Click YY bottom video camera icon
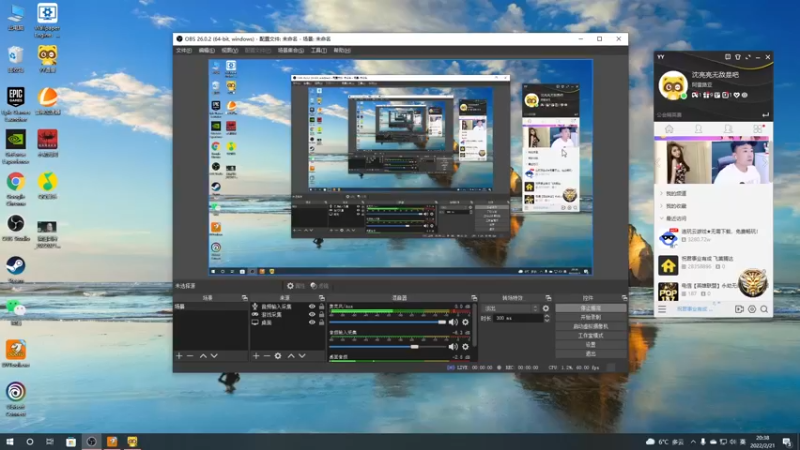Image resolution: width=800 pixels, height=450 pixels. [x=739, y=309]
